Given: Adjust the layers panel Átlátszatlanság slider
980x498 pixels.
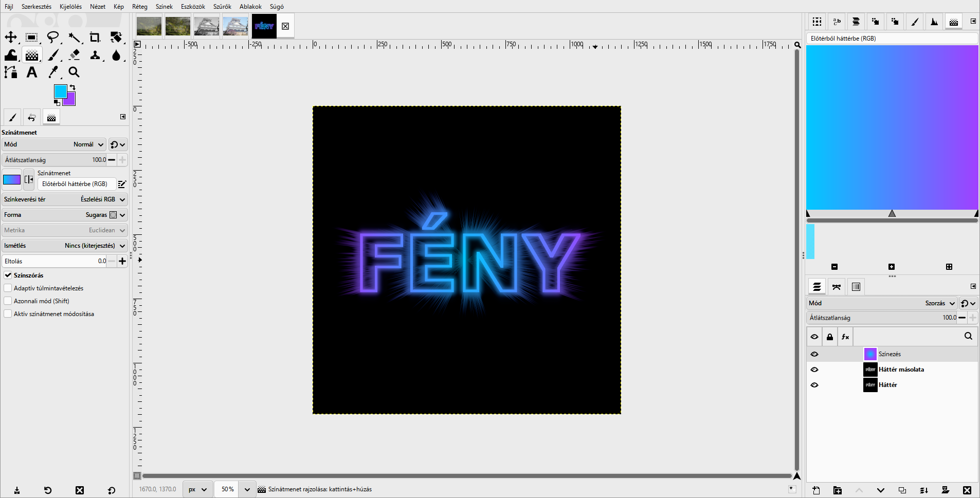Looking at the screenshot, I should point(882,318).
